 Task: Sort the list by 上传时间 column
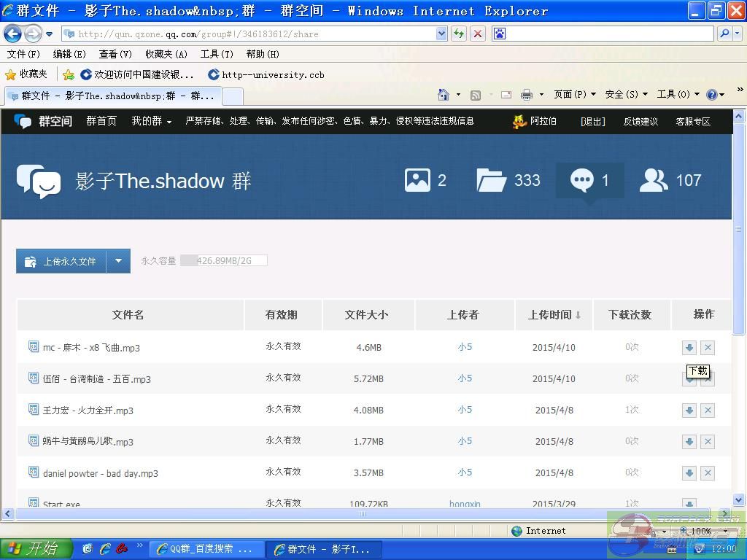(x=554, y=314)
